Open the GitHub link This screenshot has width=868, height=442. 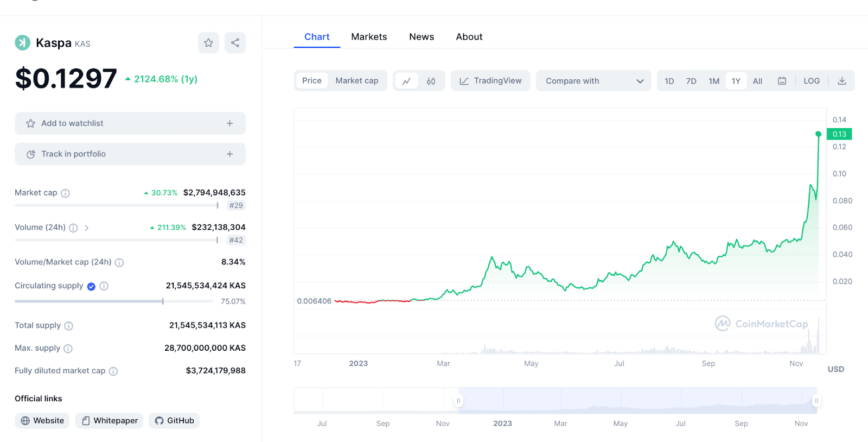tap(174, 421)
